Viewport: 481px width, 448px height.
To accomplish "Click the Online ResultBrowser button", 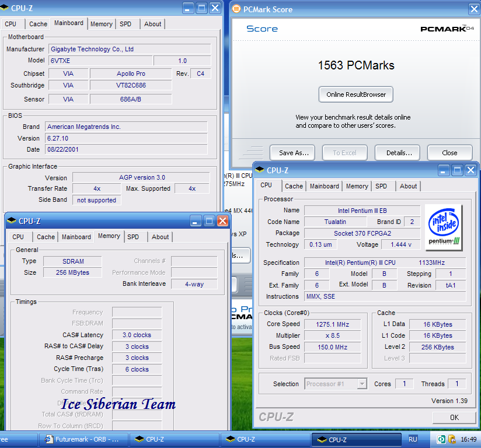I will pyautogui.click(x=356, y=94).
